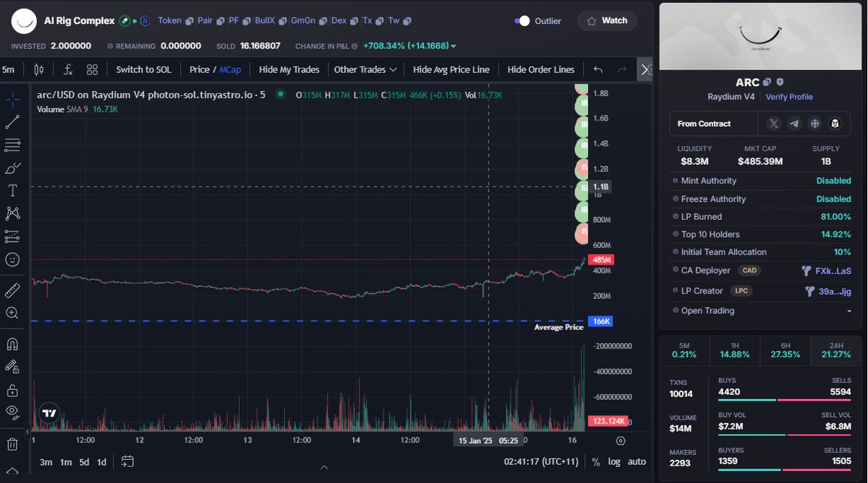Viewport: 868px width, 483px height.
Task: Expand the Change in P&L dropdown arrow
Action: click(x=454, y=46)
